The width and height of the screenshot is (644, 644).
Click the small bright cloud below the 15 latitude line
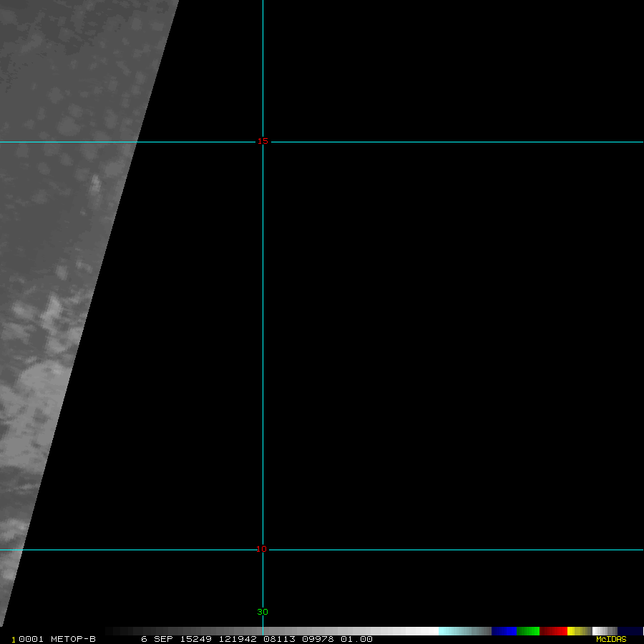(95, 183)
